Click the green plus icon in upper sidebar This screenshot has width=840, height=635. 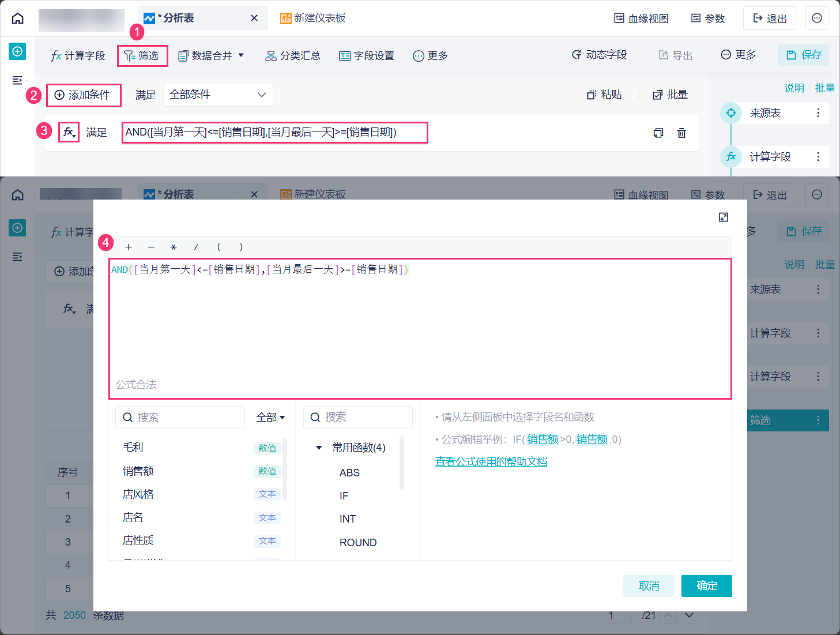coord(18,51)
